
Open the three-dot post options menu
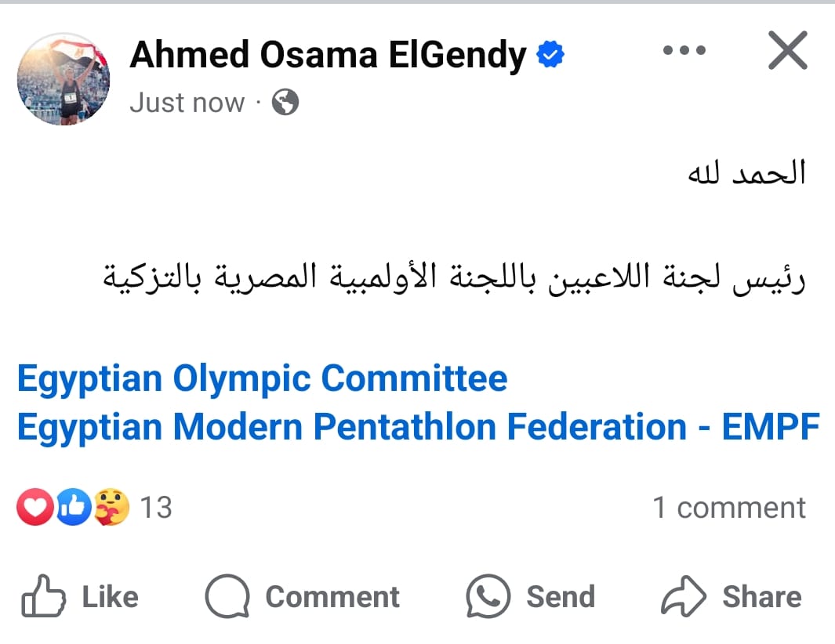coord(683,50)
